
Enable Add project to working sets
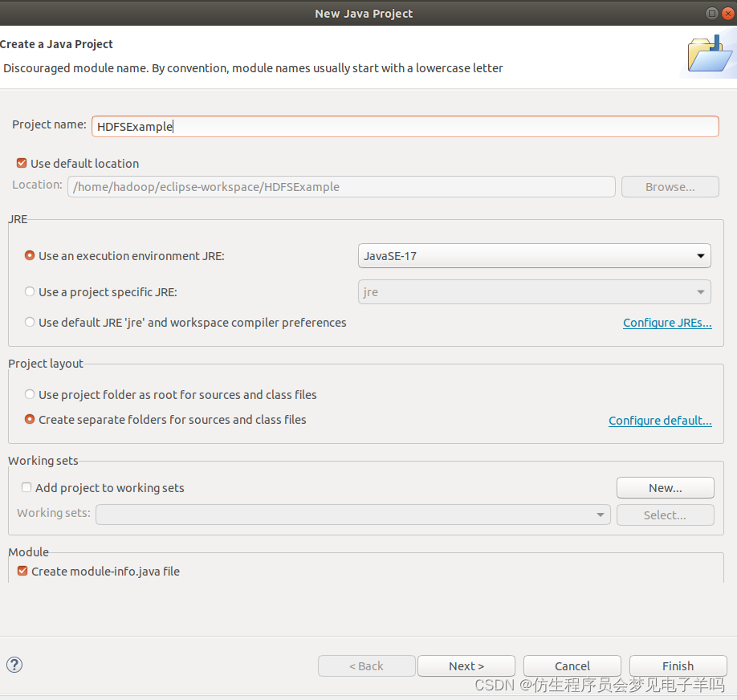(x=26, y=487)
